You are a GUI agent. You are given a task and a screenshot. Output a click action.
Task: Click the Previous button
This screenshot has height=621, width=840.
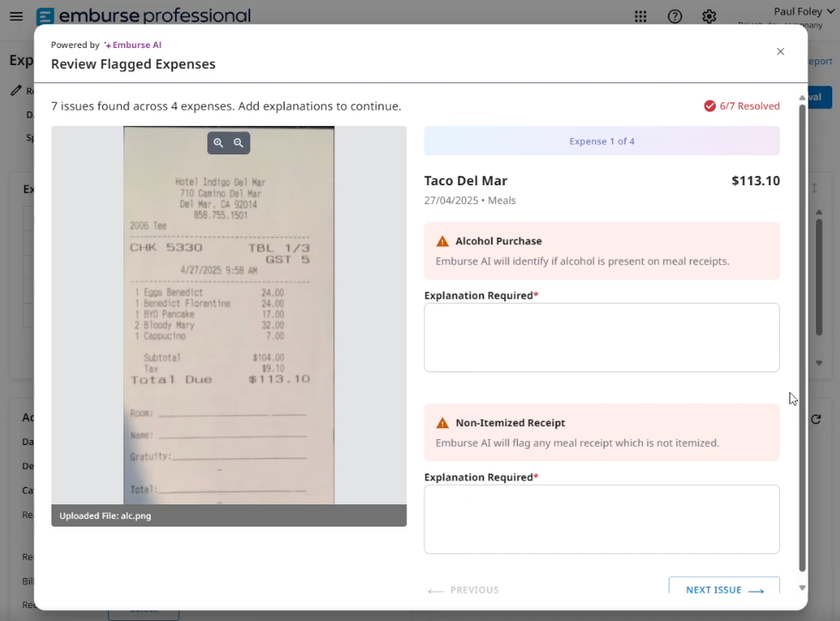point(464,590)
